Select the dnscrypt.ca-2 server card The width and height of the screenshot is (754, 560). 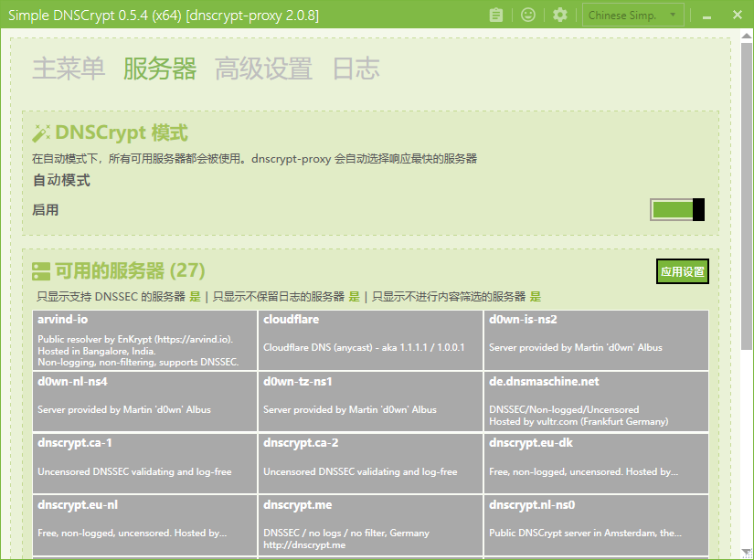(370, 463)
